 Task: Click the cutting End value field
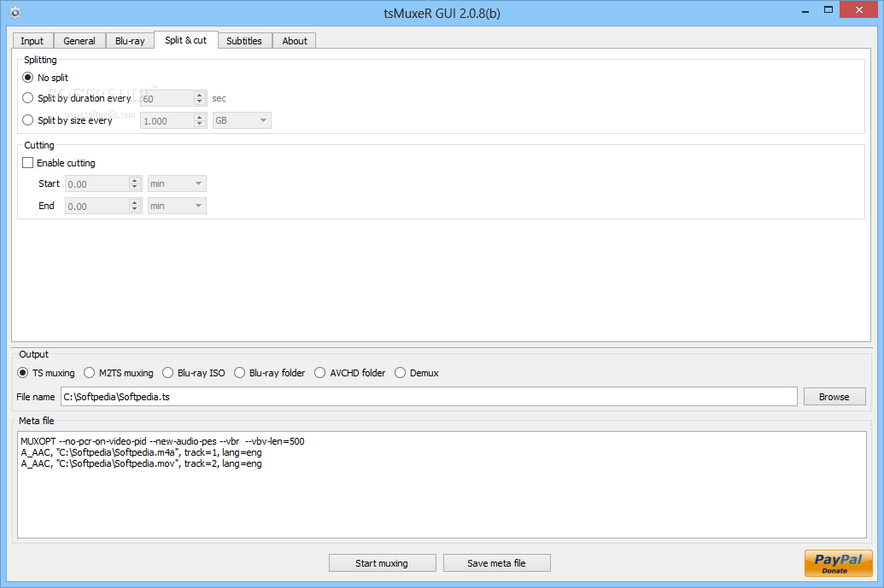click(x=97, y=207)
